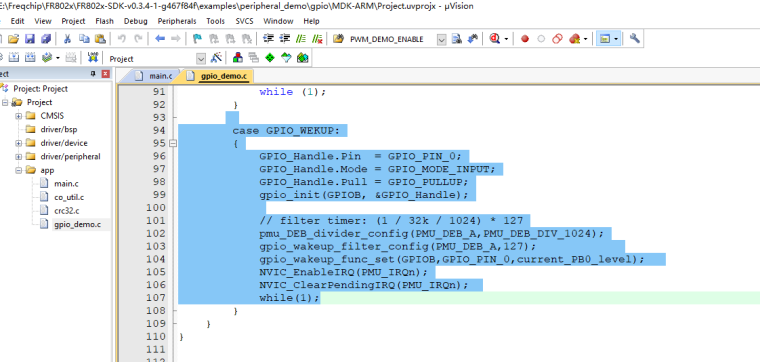Click the Save icon in toolbar
The width and height of the screenshot is (760, 362).
[x=30, y=39]
